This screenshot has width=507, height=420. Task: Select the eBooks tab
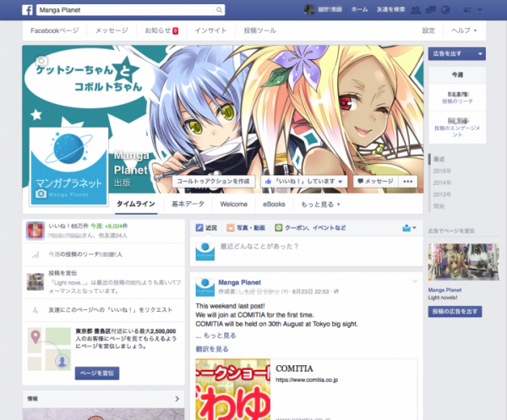coord(274,205)
